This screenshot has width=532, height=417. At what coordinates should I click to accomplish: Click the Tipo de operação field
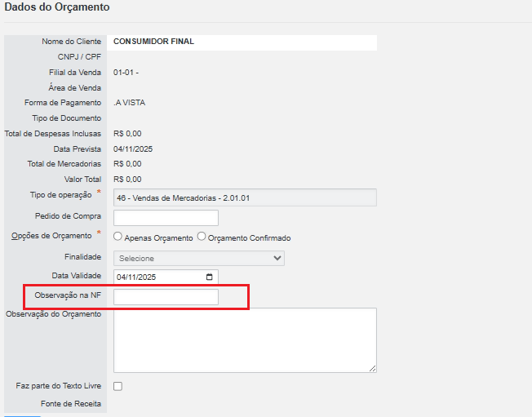pos(245,197)
